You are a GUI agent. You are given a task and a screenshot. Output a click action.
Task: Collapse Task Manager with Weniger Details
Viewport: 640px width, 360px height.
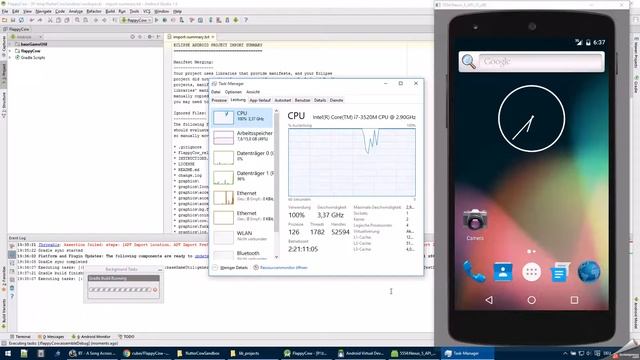point(230,268)
